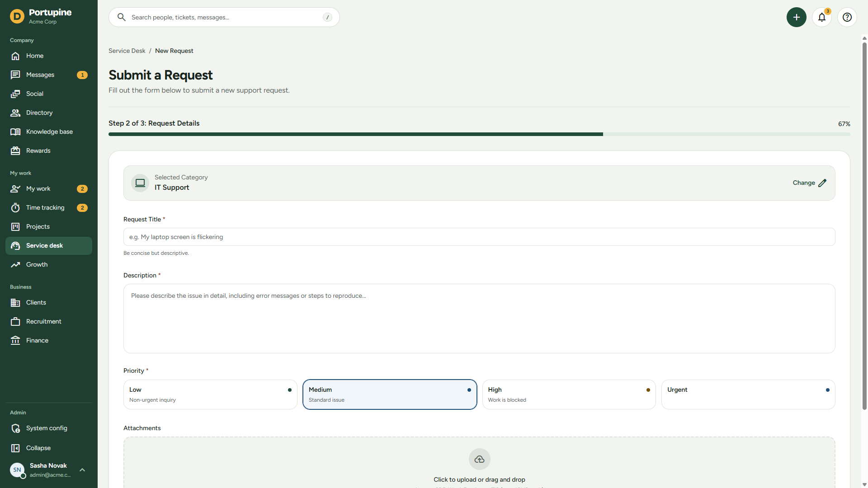Collapse the sidebar

point(49,448)
